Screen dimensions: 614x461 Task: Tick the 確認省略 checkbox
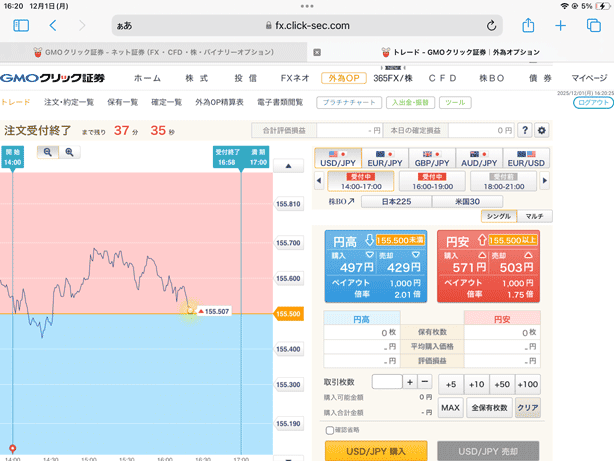330,430
